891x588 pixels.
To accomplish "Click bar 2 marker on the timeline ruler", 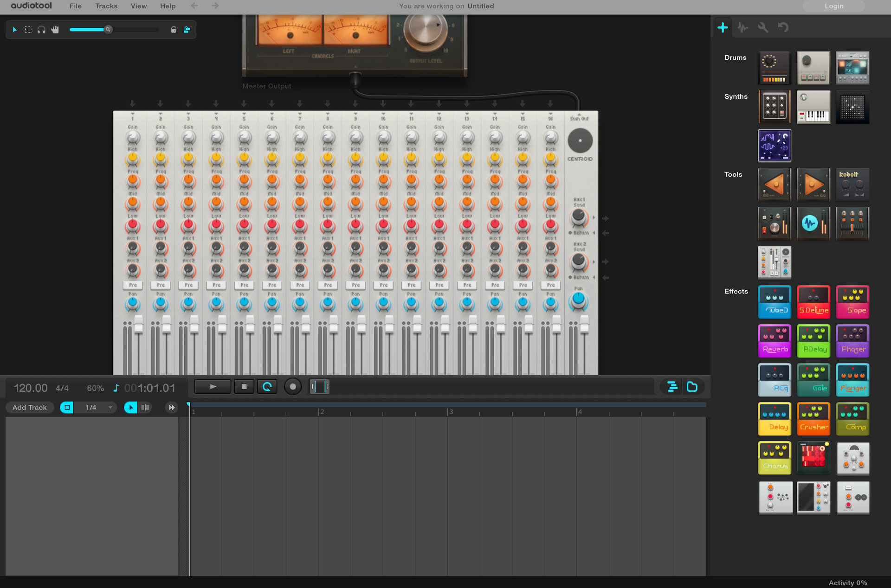I will [322, 411].
